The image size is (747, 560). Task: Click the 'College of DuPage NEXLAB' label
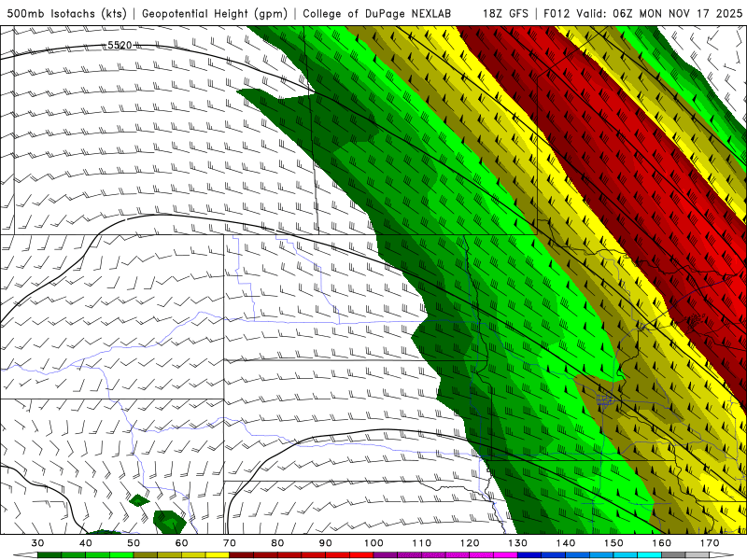tap(377, 13)
